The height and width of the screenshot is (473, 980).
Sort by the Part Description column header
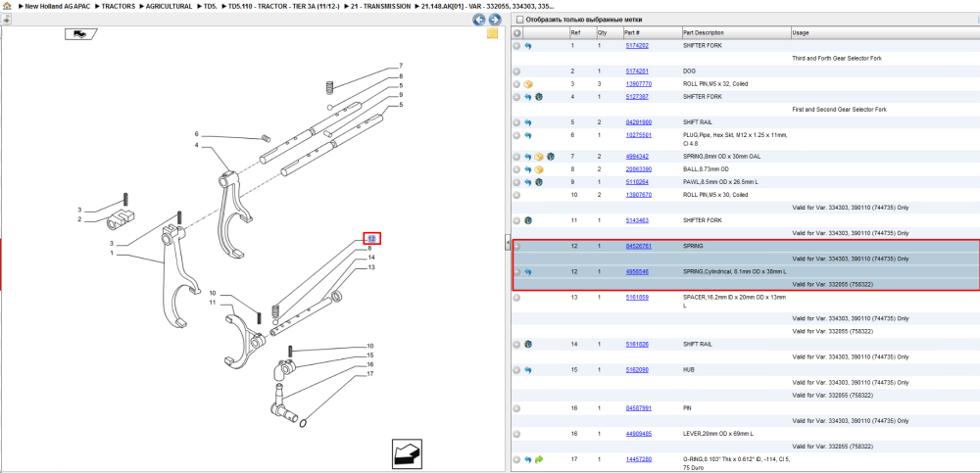pos(735,33)
